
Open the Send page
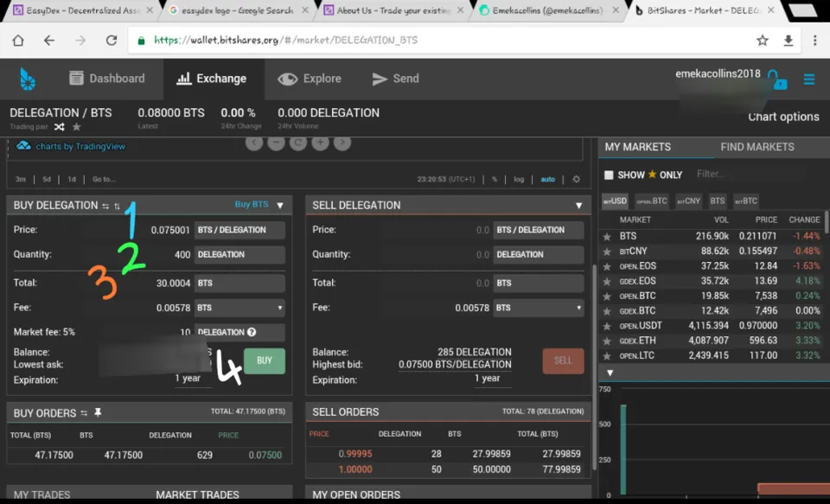(x=395, y=79)
